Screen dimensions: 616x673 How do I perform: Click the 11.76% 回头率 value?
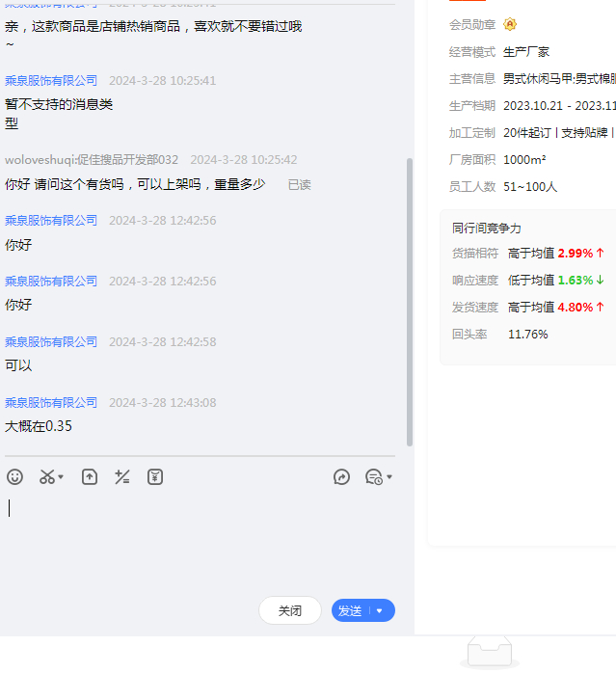(528, 335)
